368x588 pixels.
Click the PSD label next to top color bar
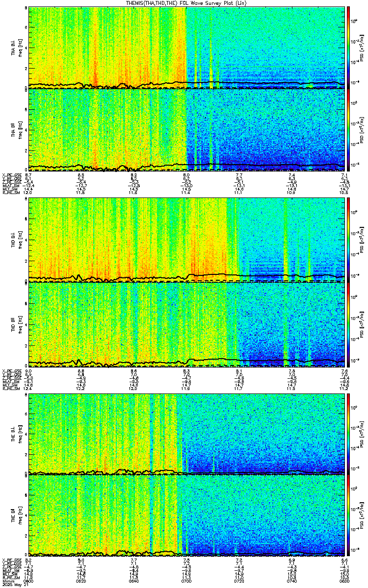click(363, 48)
